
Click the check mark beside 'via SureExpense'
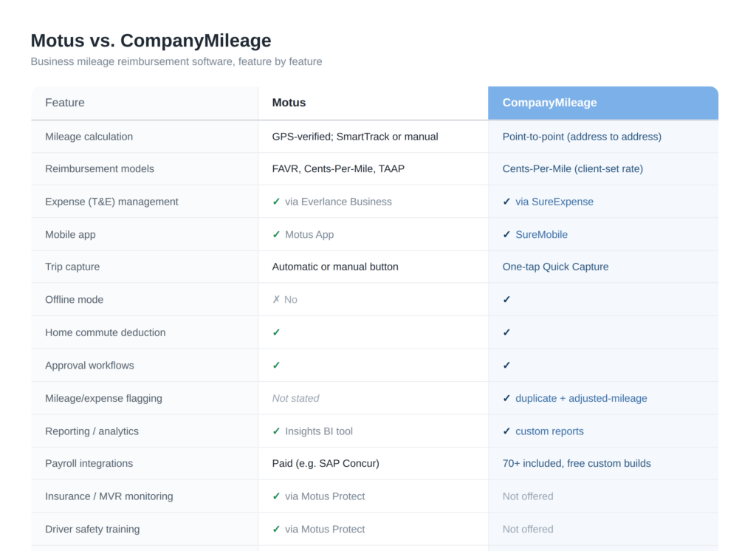click(506, 202)
